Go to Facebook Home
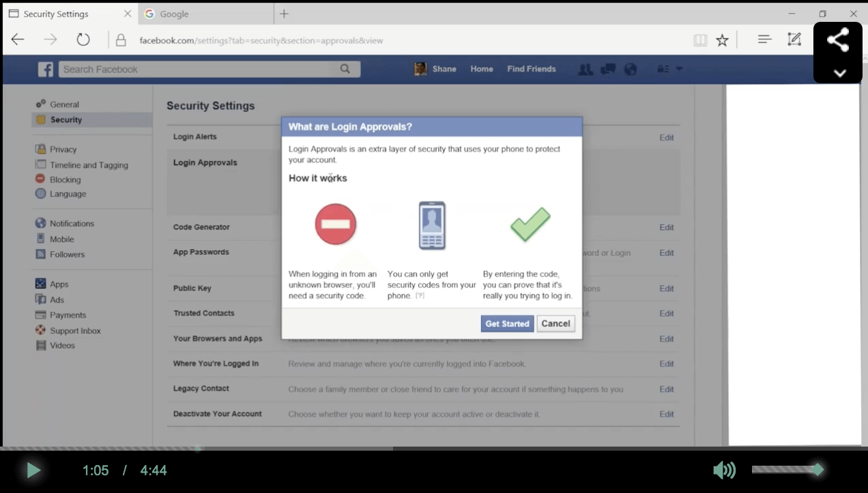This screenshot has width=868, height=493. (x=482, y=69)
